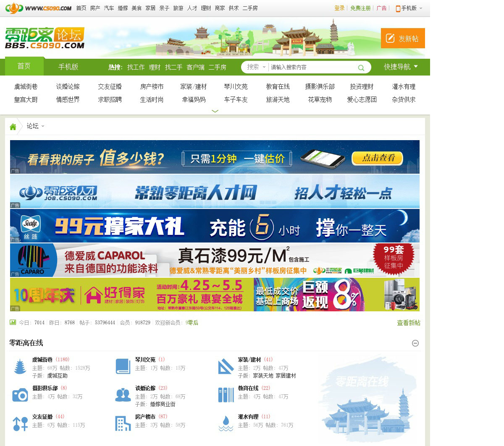Screen dimensions: 504x446
Task: Open 汽车 in top site menu
Action: click(109, 8)
